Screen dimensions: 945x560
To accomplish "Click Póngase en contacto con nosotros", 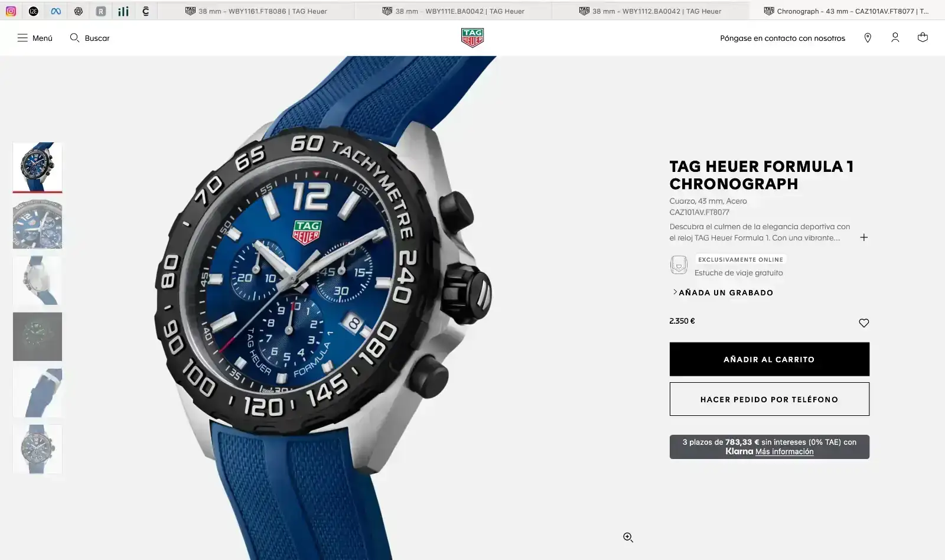I will (x=783, y=38).
